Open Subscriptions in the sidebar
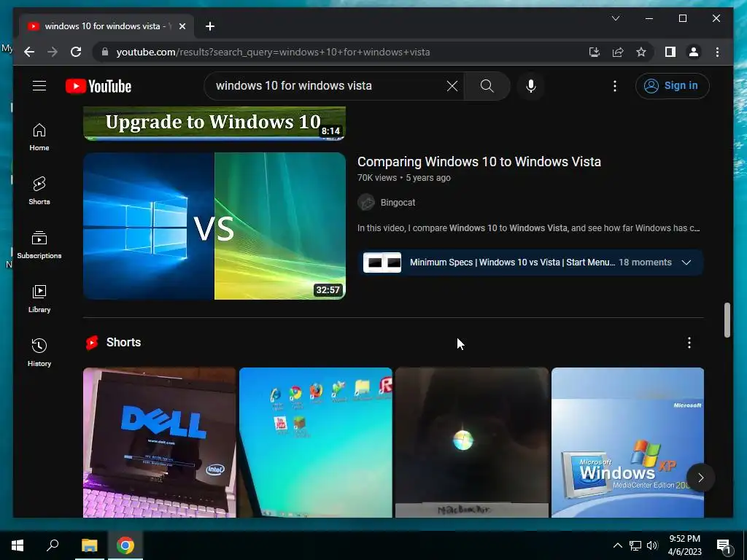The width and height of the screenshot is (747, 560). click(39, 245)
